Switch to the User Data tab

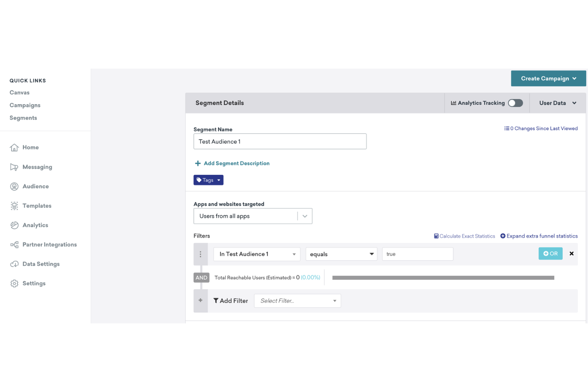point(557,103)
